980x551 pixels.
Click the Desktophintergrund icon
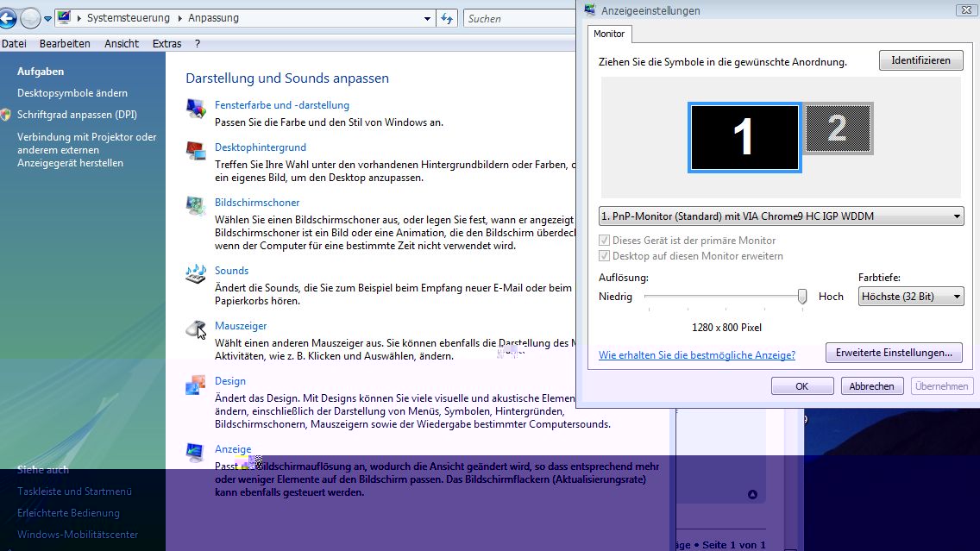click(196, 151)
